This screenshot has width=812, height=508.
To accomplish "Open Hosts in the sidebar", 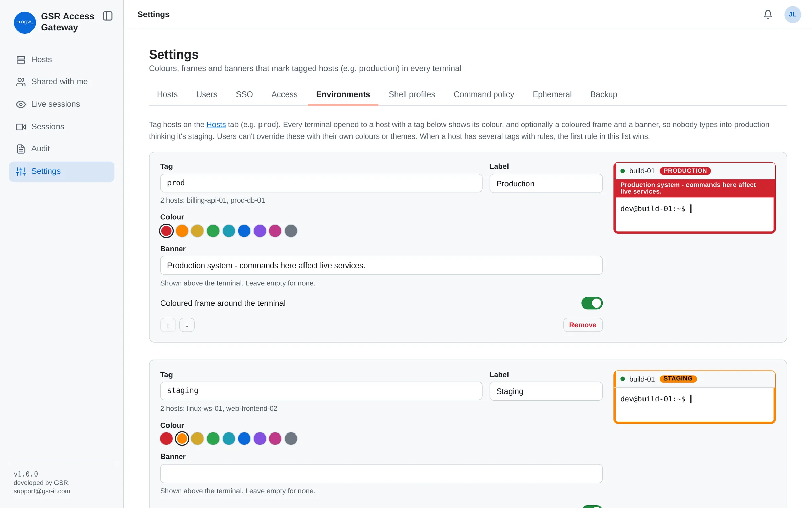I will pos(62,60).
